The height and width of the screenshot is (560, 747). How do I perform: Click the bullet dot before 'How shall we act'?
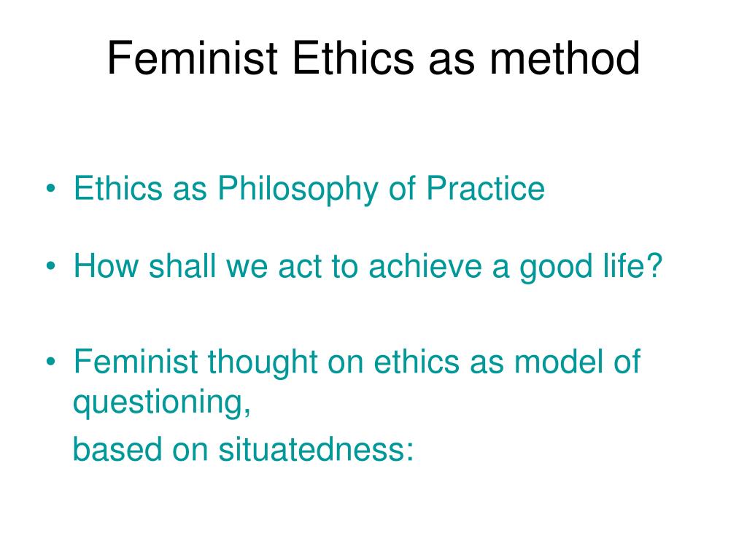coord(51,265)
